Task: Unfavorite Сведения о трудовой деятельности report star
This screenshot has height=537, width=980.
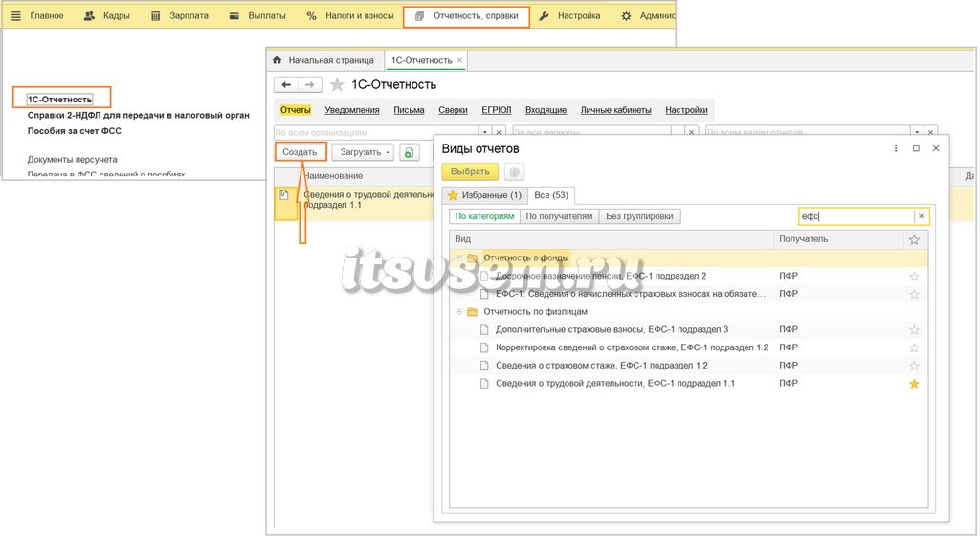Action: click(914, 383)
